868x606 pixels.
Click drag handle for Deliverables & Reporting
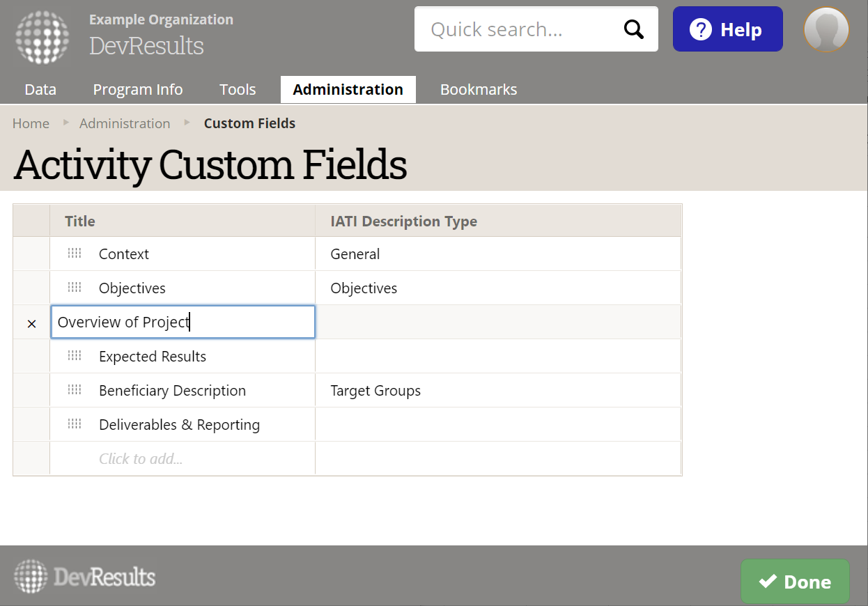[75, 424]
